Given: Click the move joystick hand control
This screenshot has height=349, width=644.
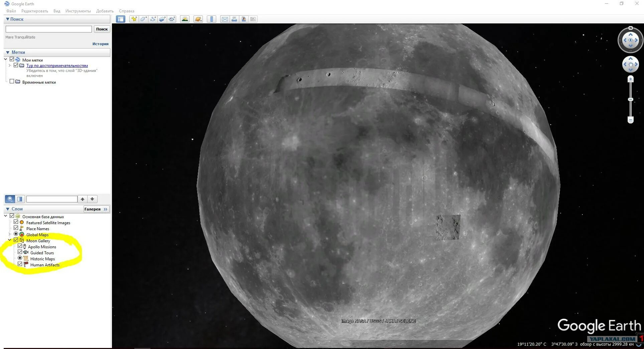Looking at the screenshot, I should coord(631,64).
